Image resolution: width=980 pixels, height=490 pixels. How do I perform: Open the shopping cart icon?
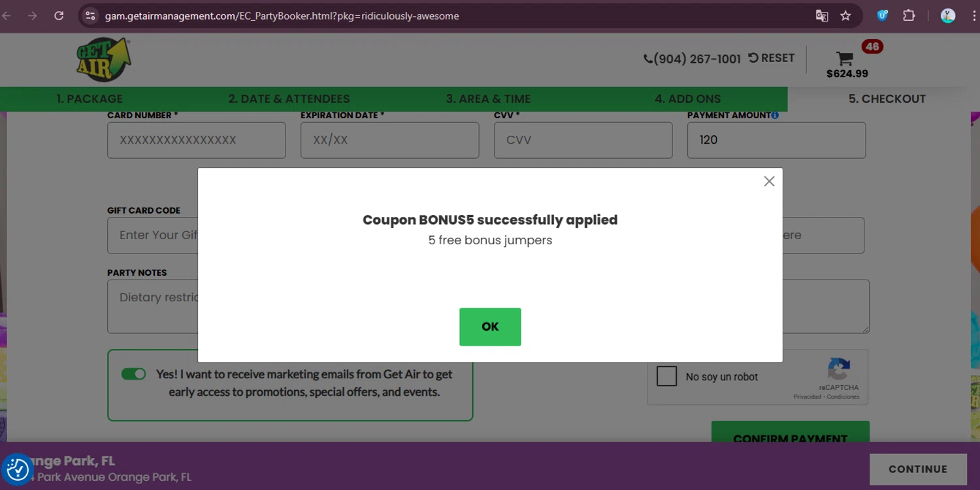[x=845, y=59]
